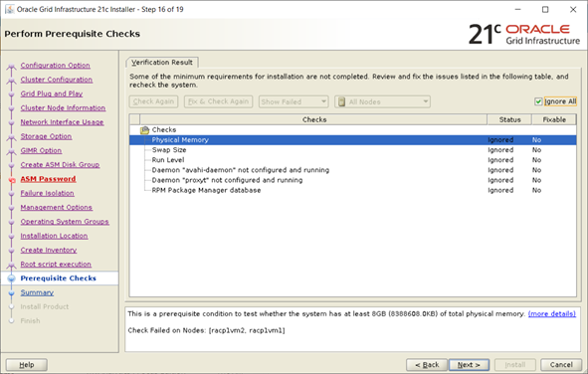Click the Prerequisite Checks step bullet icon
The image size is (588, 374).
click(x=12, y=279)
